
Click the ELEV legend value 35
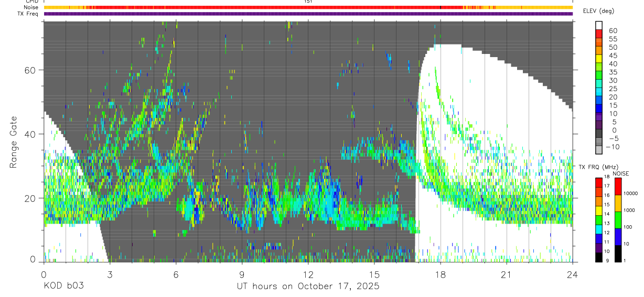612,72
